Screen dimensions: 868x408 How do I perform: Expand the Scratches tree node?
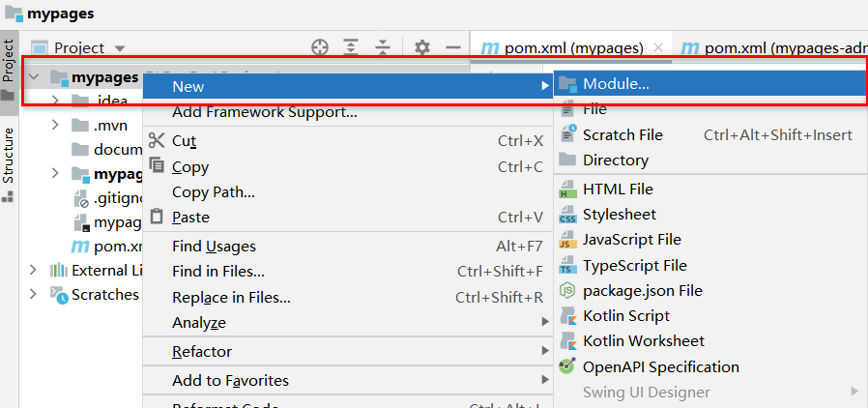35,294
